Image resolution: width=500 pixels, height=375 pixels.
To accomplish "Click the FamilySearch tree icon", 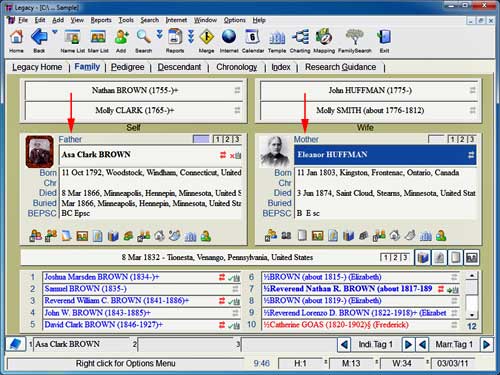I will [355, 37].
